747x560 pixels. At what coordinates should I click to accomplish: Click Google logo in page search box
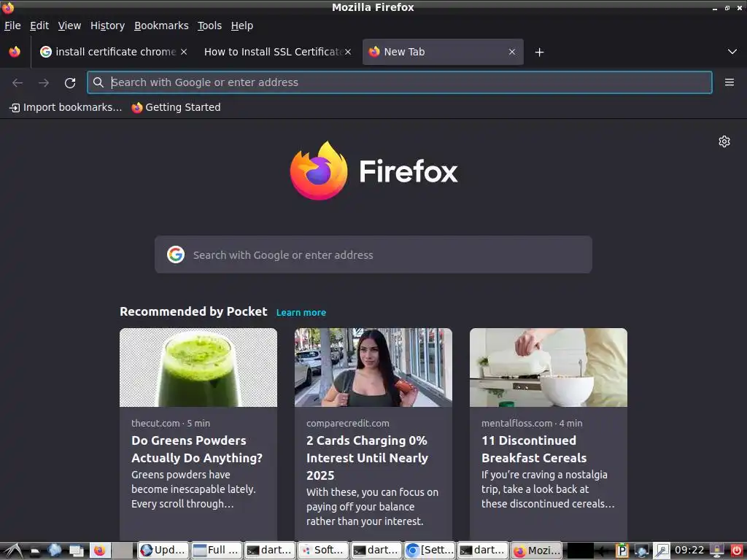176,254
